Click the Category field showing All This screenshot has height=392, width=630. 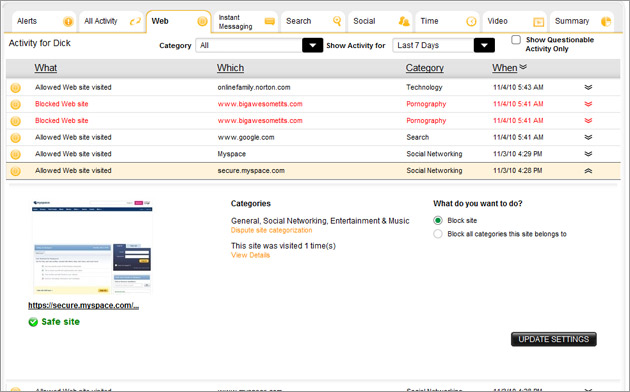[x=249, y=45]
